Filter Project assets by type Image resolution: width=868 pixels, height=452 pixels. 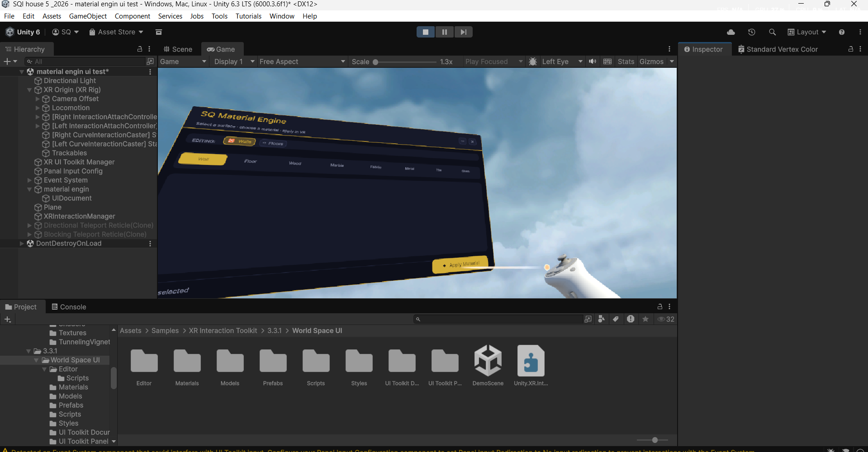tap(601, 319)
